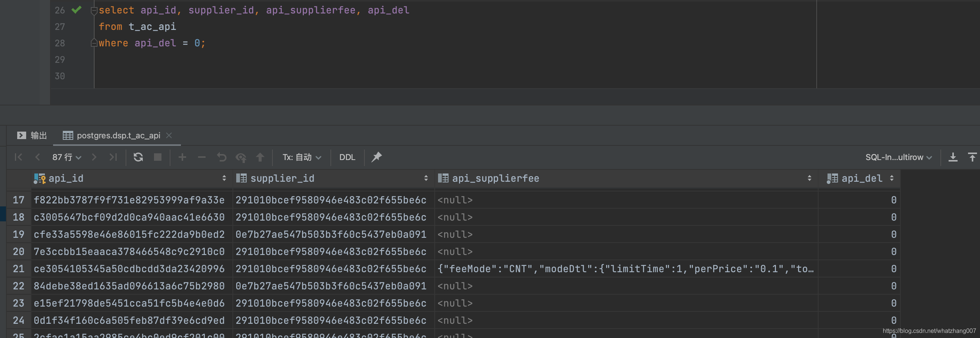Image resolution: width=980 pixels, height=338 pixels.
Task: Toggle sort on the supplier_id column
Action: click(x=426, y=178)
